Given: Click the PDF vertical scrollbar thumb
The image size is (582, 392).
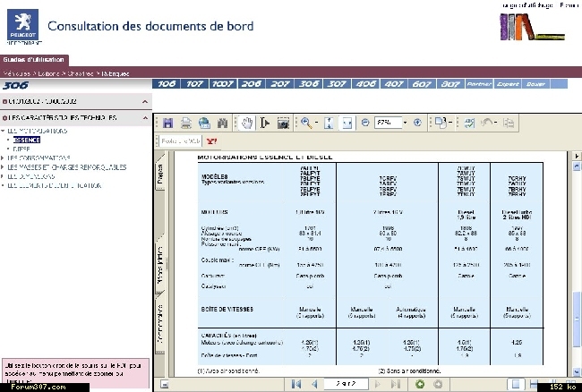Looking at the screenshot, I should click(x=577, y=319).
